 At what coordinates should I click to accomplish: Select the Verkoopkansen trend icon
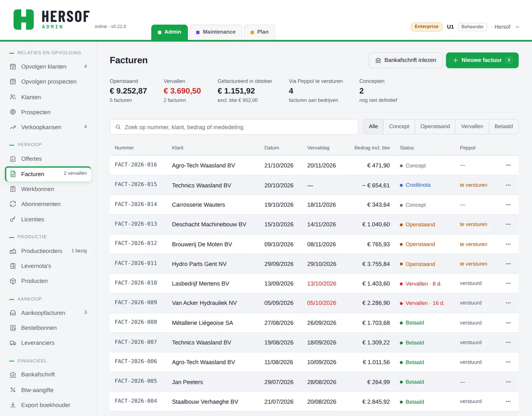click(x=13, y=127)
